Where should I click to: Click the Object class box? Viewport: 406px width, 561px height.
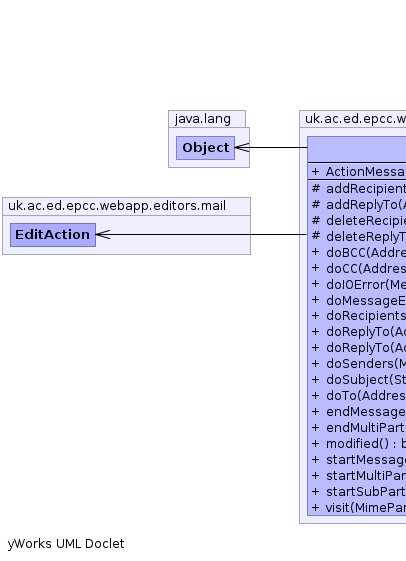(x=205, y=148)
